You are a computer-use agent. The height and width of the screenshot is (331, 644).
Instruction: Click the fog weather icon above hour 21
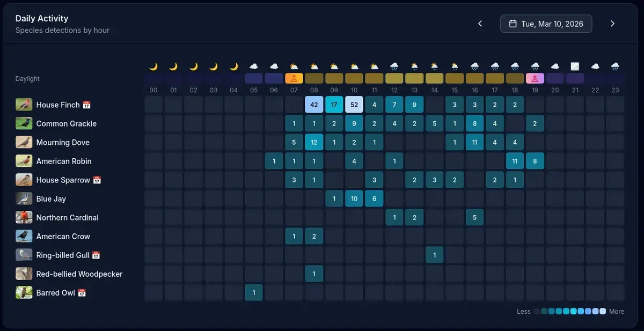point(575,67)
